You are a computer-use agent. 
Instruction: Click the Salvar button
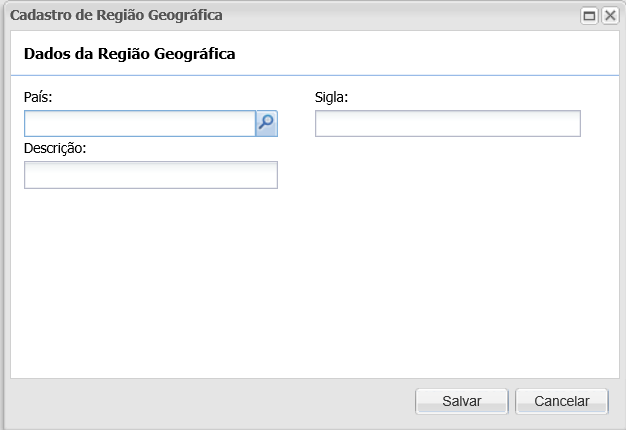(462, 401)
